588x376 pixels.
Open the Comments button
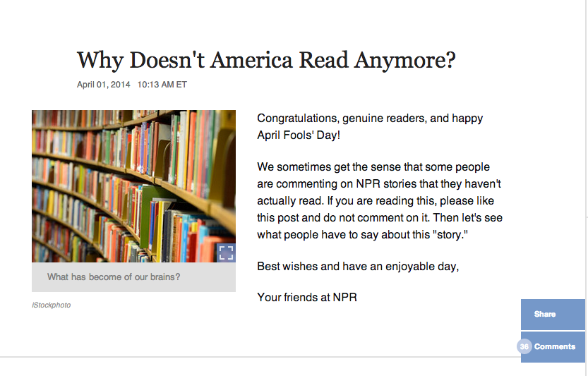pyautogui.click(x=555, y=346)
